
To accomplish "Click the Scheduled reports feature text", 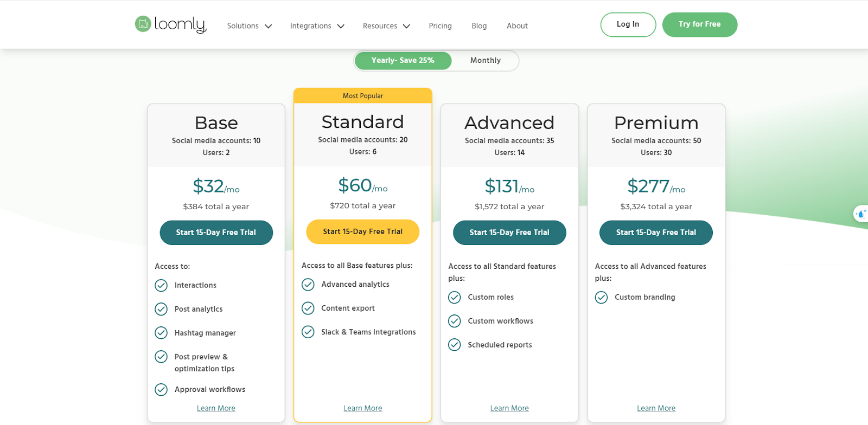I will [500, 345].
